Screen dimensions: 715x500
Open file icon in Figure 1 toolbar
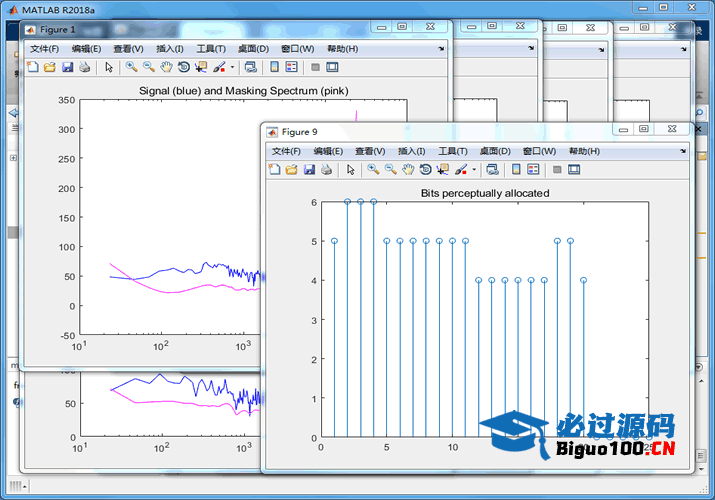50,67
